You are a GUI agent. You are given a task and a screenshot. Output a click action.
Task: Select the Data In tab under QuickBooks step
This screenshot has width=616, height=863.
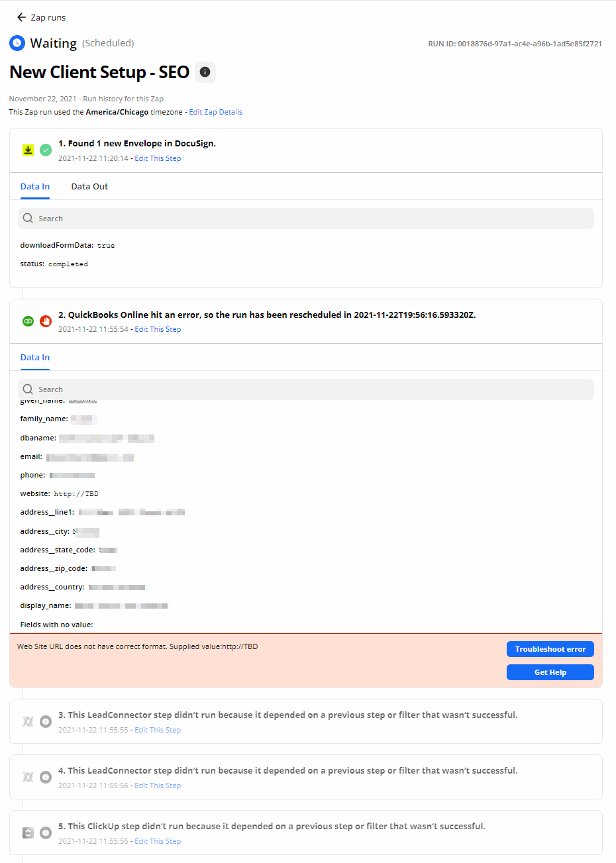pos(35,358)
